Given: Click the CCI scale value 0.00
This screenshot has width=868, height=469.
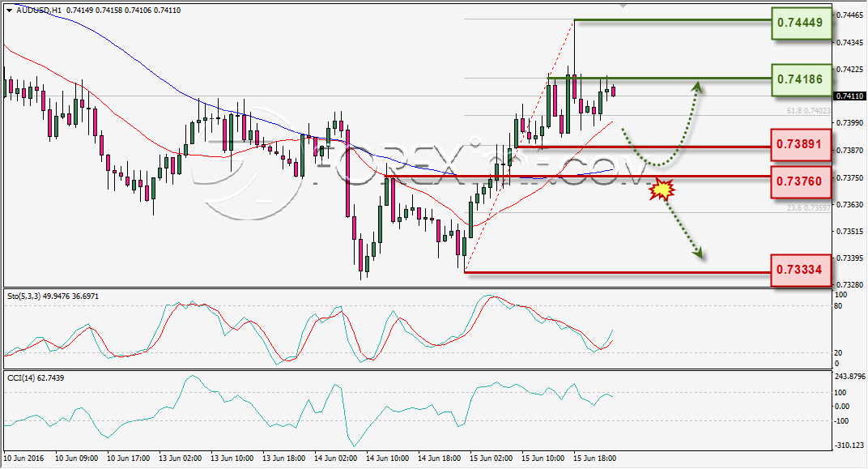Looking at the screenshot, I should tap(841, 407).
